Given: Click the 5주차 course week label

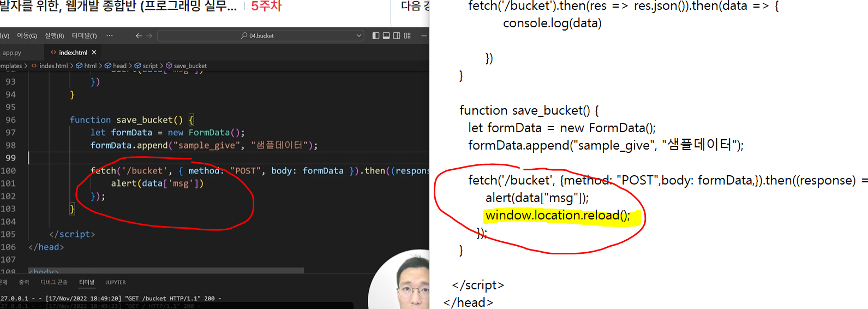Looking at the screenshot, I should click(266, 6).
